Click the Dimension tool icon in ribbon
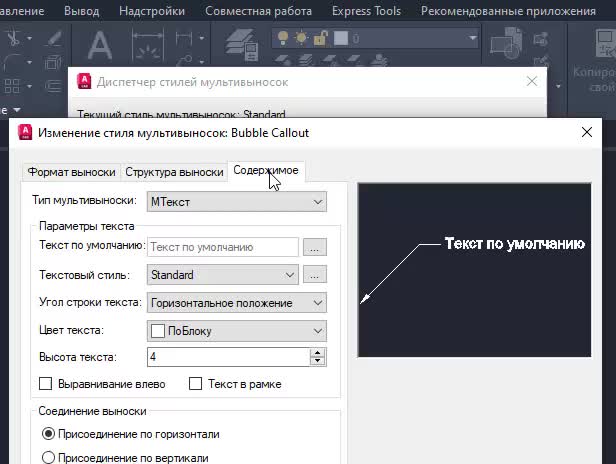 (x=147, y=47)
